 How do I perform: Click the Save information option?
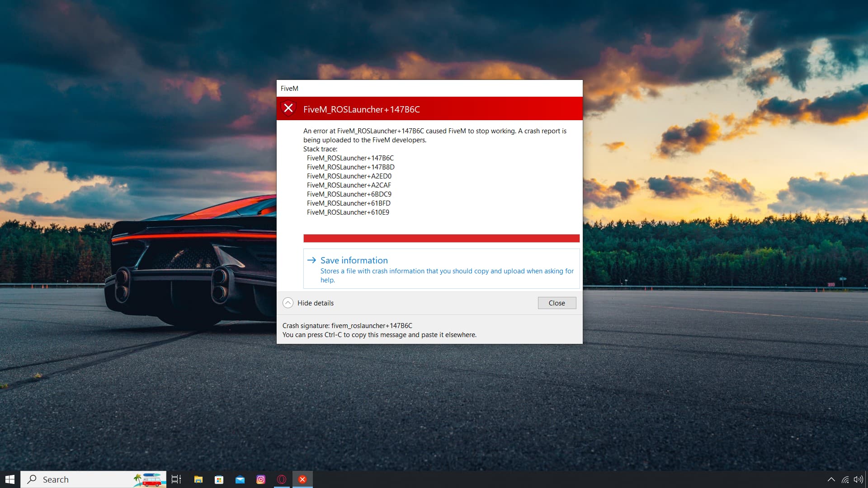354,260
